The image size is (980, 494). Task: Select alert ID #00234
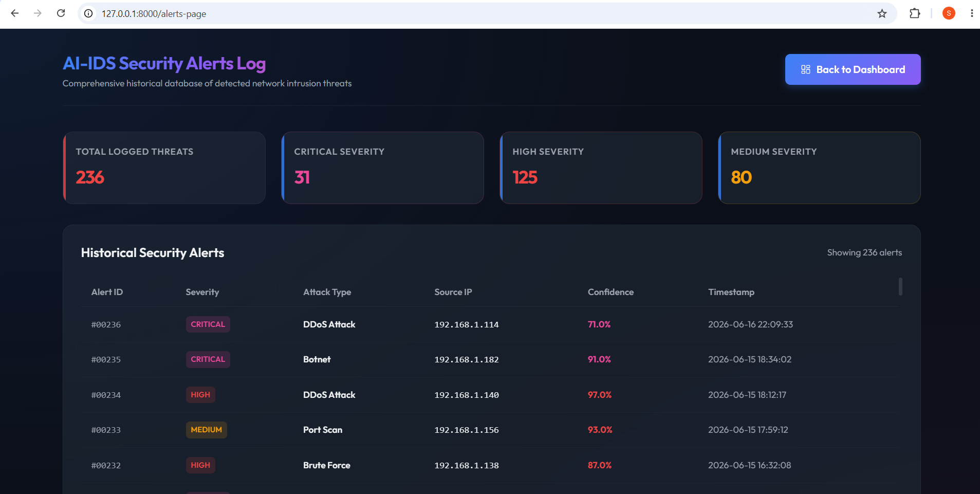click(x=106, y=395)
